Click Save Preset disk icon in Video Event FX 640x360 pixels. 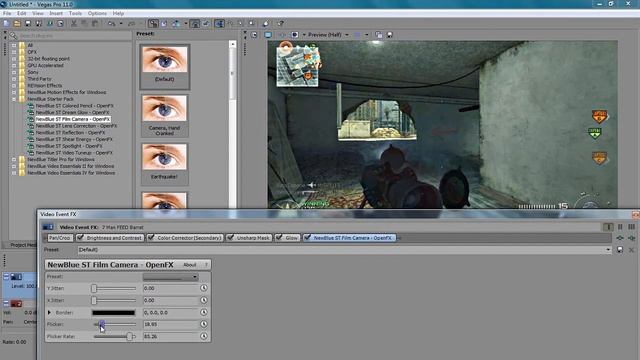point(620,250)
